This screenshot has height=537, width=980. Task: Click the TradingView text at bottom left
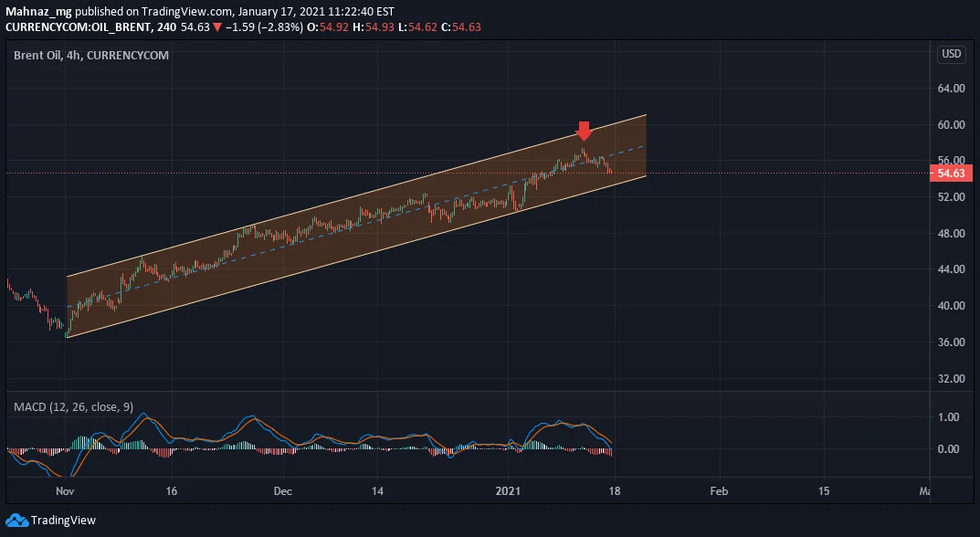(x=63, y=521)
